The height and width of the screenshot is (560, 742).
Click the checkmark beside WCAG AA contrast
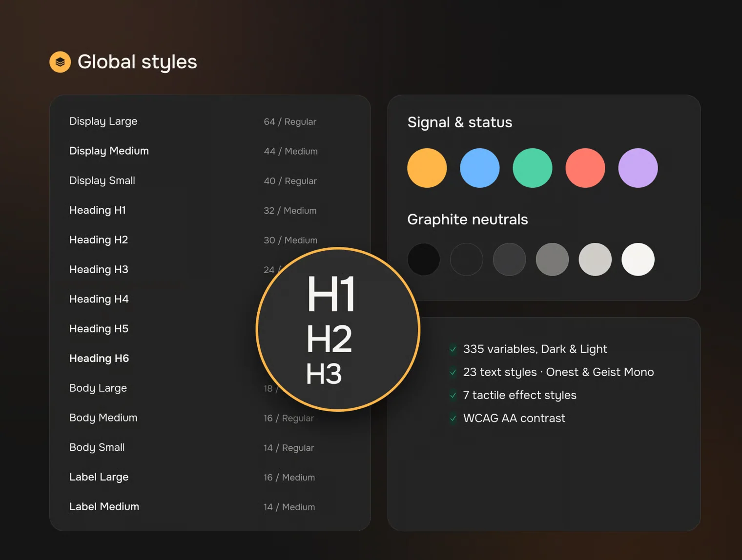point(453,418)
